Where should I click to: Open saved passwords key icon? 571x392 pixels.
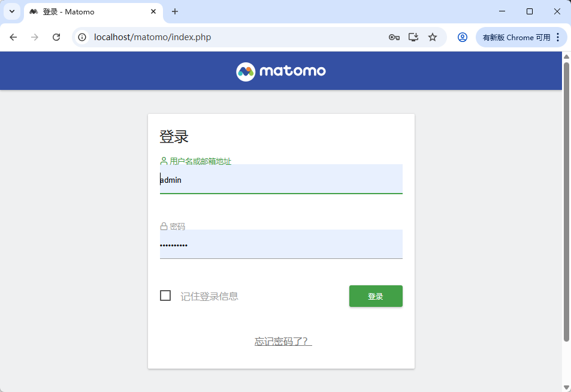(x=394, y=37)
